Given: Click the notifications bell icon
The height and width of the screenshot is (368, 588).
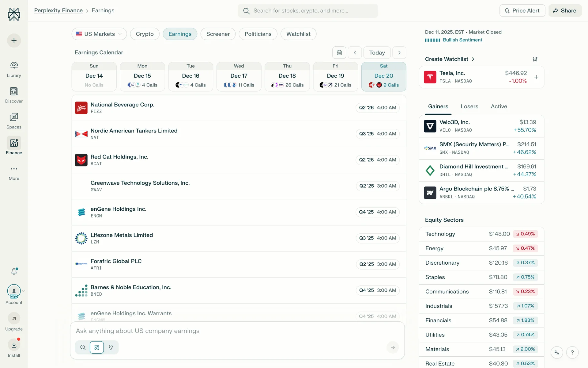Looking at the screenshot, I should (x=14, y=271).
